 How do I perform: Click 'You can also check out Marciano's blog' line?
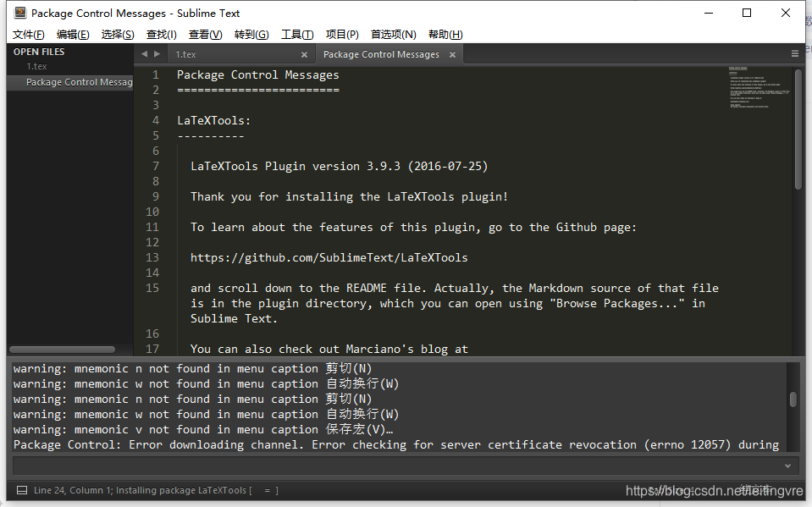click(x=329, y=349)
